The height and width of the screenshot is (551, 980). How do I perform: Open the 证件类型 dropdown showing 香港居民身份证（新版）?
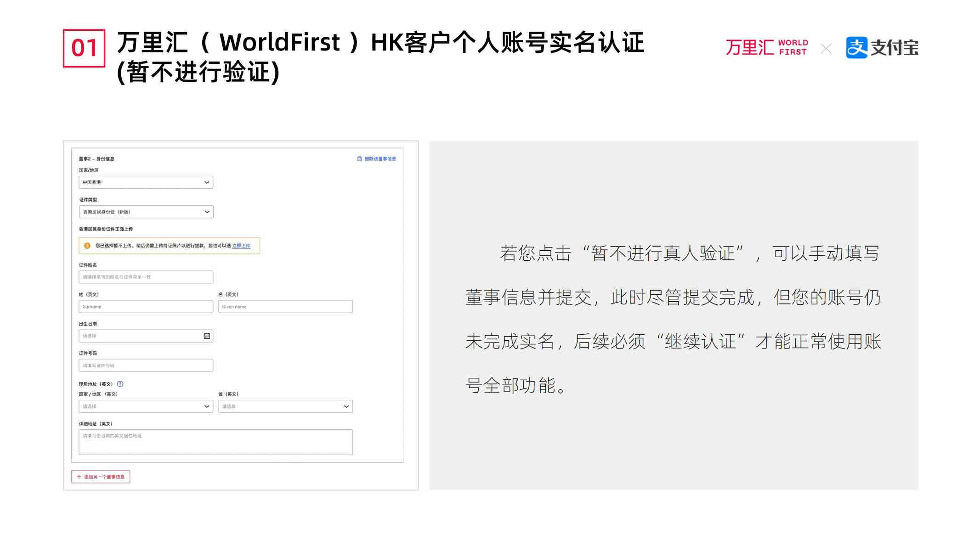click(x=146, y=212)
